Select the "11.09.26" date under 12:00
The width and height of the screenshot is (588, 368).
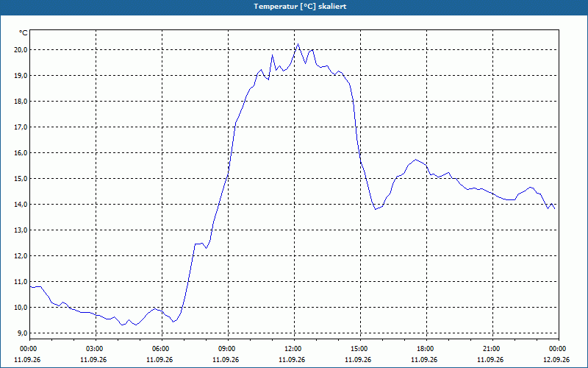pyautogui.click(x=292, y=359)
